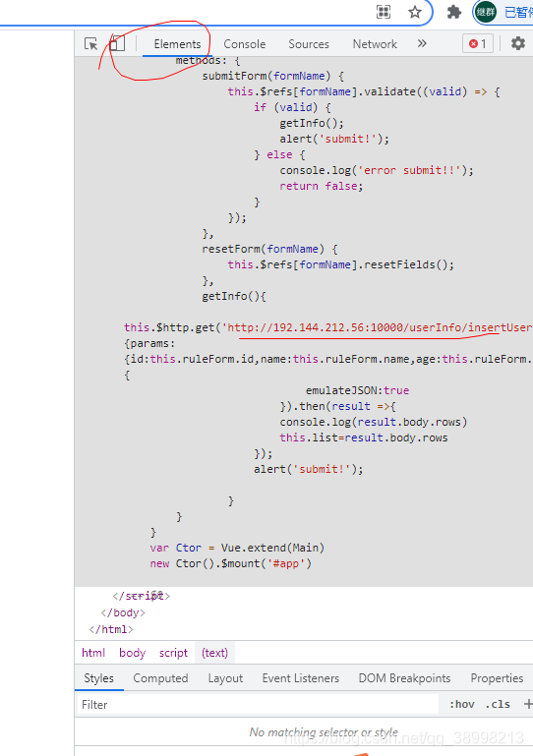The height and width of the screenshot is (756, 533).
Task: Switch to the Elements tab
Action: coord(177,44)
